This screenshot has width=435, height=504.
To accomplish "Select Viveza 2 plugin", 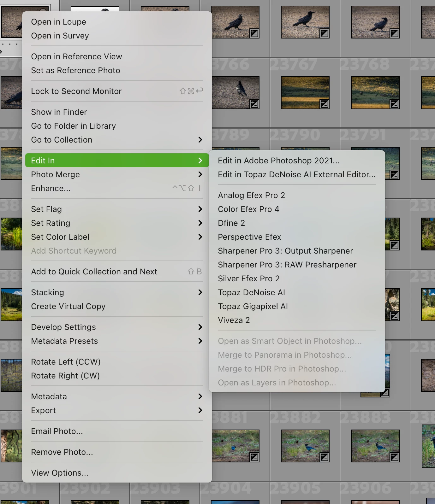I will (x=297, y=320).
